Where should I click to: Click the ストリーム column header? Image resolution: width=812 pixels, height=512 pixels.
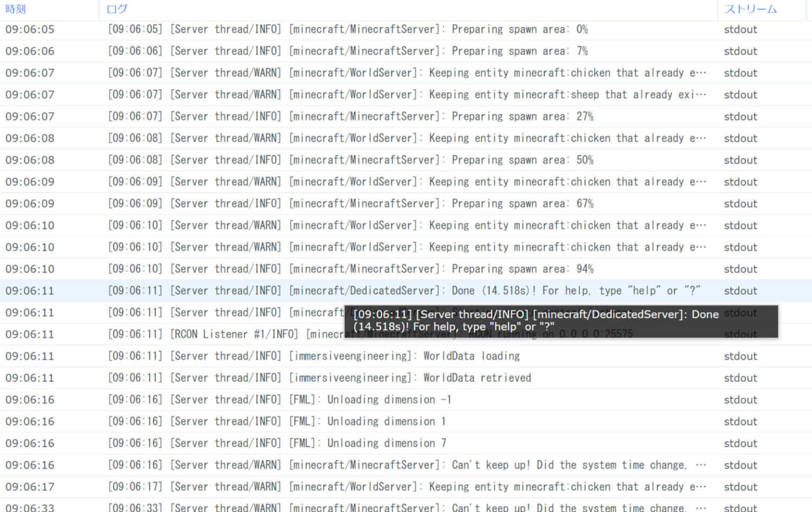(750, 9)
